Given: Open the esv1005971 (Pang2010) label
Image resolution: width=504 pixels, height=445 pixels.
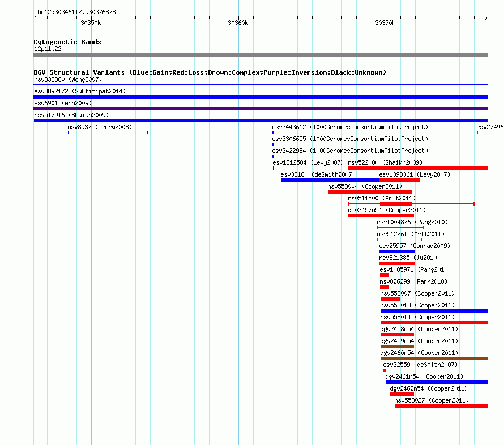Looking at the screenshot, I should pos(415,269).
